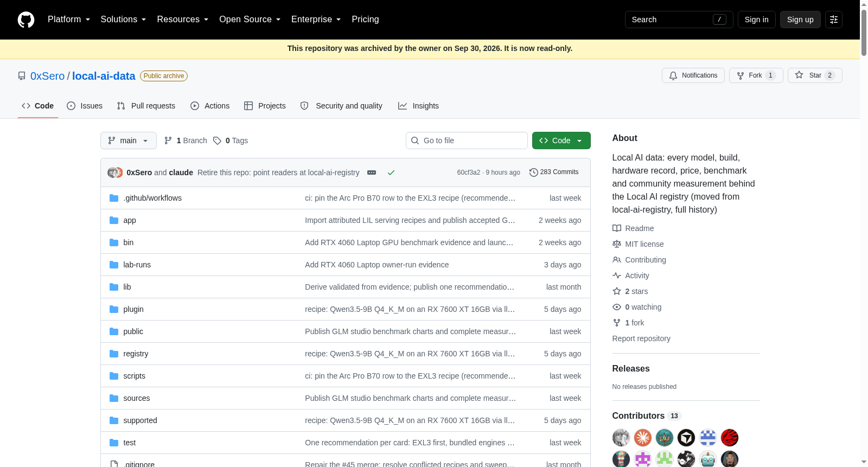Fork the local-ai-data repository
Screen dimensions: 868x467
756,75
